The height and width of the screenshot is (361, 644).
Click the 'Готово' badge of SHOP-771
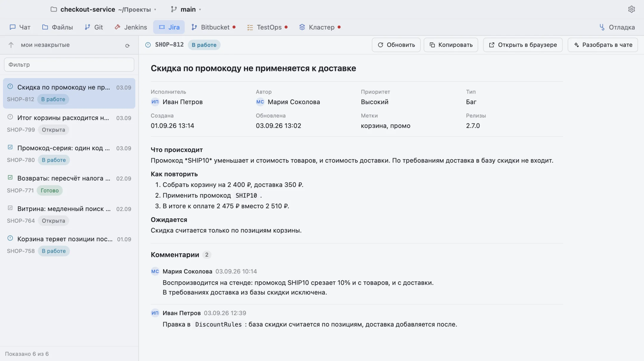pyautogui.click(x=50, y=190)
